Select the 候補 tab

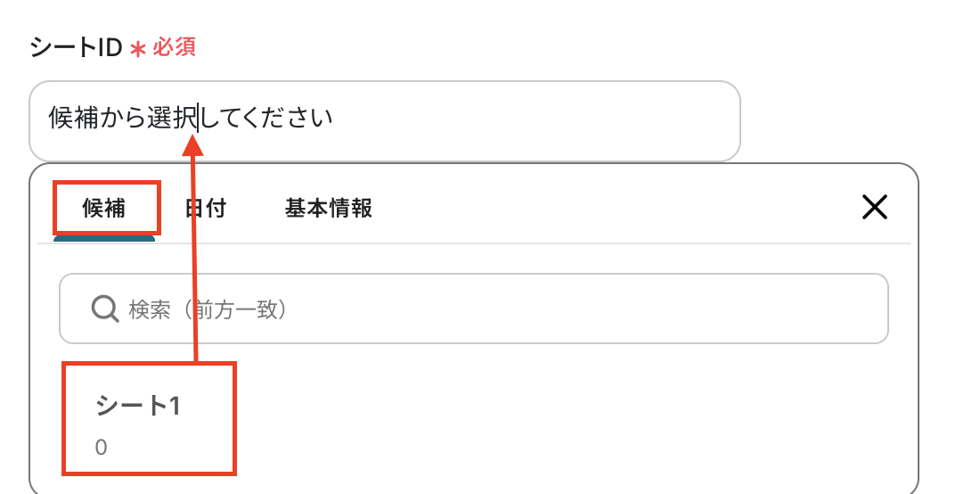click(x=105, y=209)
